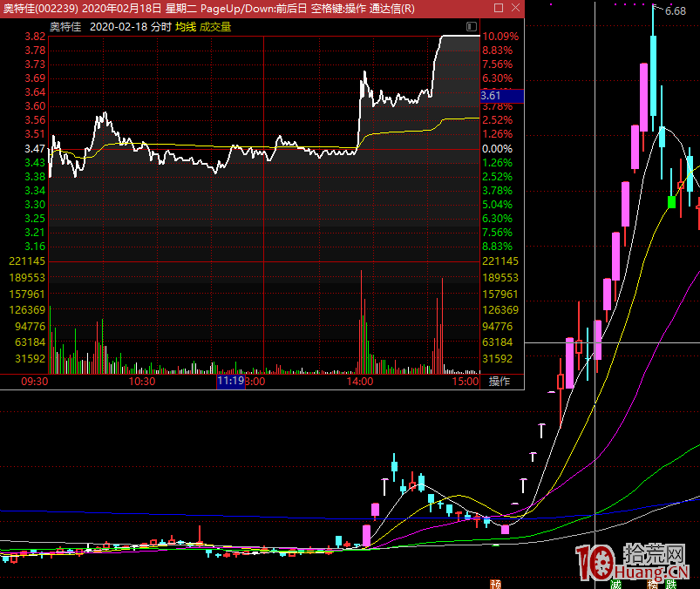Switch the 分时 intraday view label
The width and height of the screenshot is (700, 589).
[160, 27]
